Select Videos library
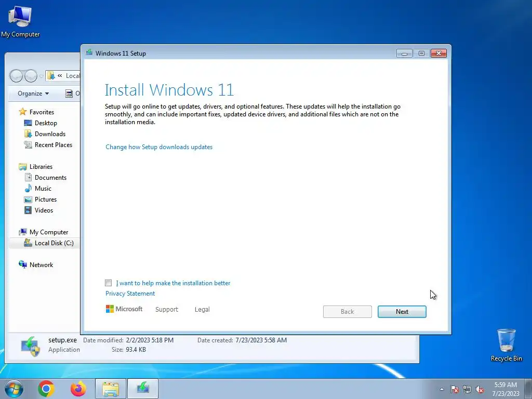This screenshot has height=399, width=532. pos(38,210)
